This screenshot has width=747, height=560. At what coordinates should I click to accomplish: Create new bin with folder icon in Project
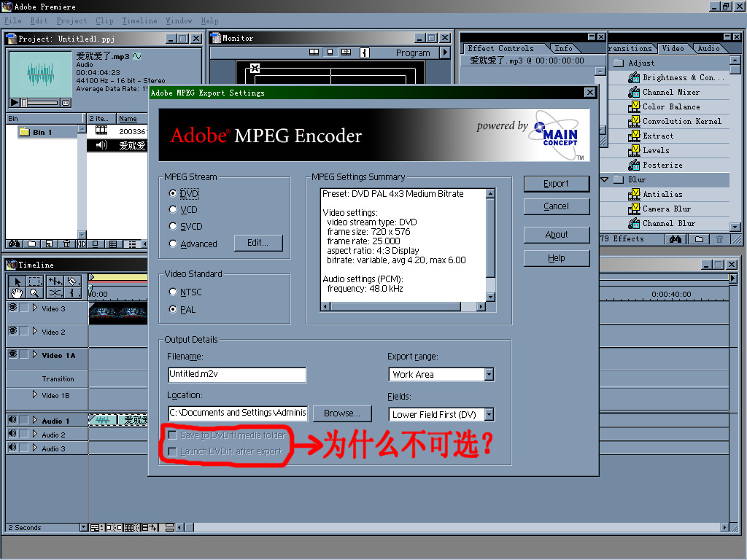31,244
